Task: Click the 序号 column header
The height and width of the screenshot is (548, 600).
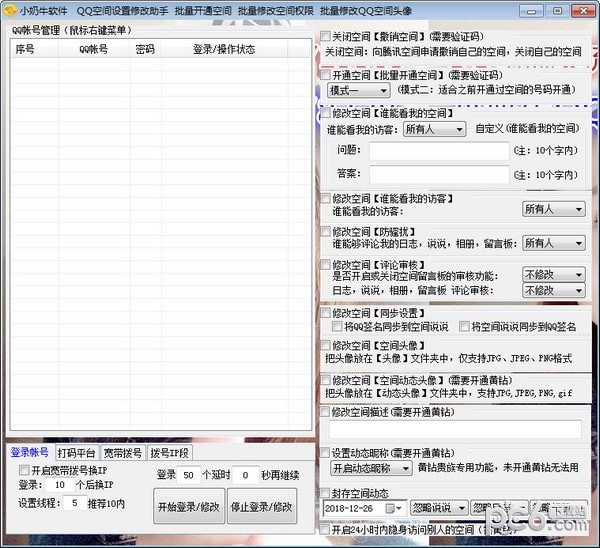Action: point(35,49)
